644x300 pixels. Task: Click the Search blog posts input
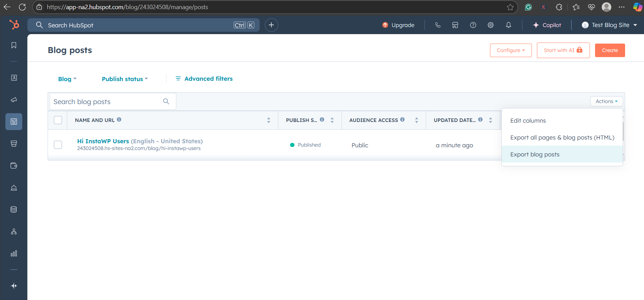113,101
